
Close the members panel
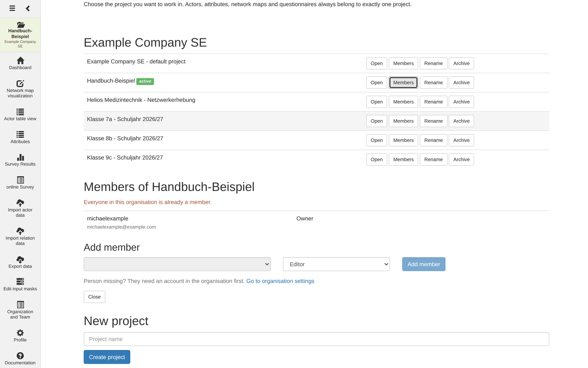coord(94,297)
